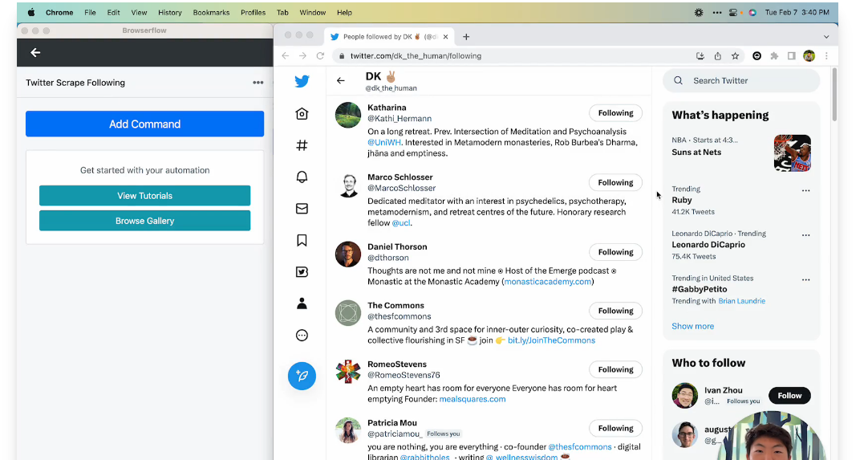Image resolution: width=868 pixels, height=460 pixels.
Task: Click the @ucl mention link
Action: pyautogui.click(x=401, y=223)
